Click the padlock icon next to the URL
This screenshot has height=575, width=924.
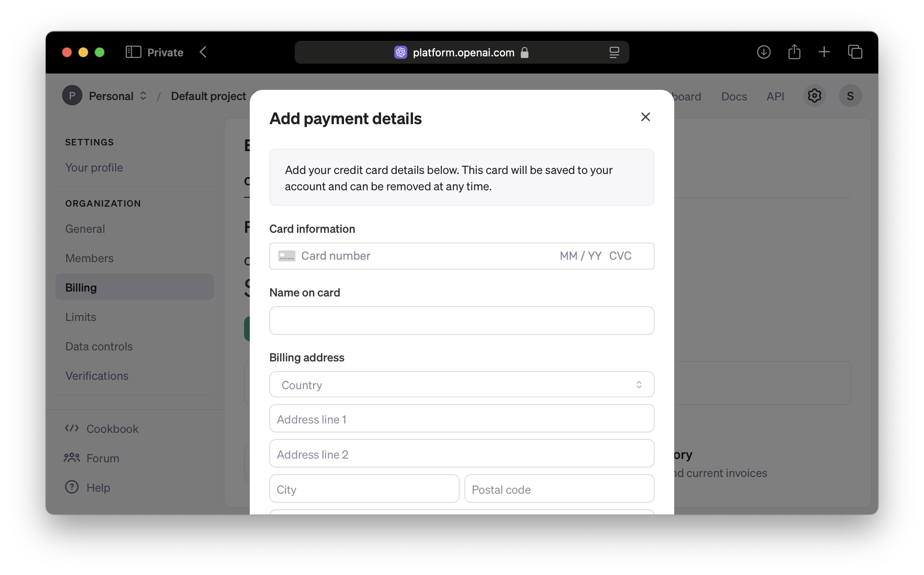click(525, 52)
